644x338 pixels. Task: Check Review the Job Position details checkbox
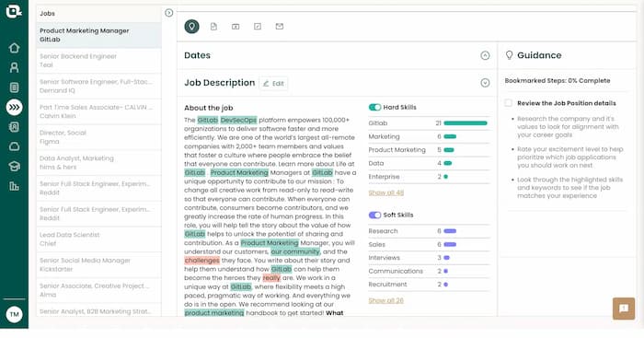click(x=508, y=103)
